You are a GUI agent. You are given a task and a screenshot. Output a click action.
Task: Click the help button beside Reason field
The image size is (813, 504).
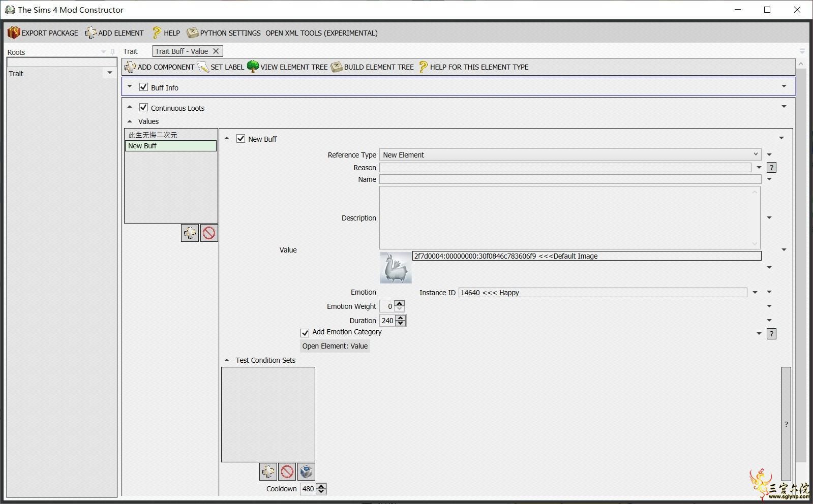coord(771,168)
